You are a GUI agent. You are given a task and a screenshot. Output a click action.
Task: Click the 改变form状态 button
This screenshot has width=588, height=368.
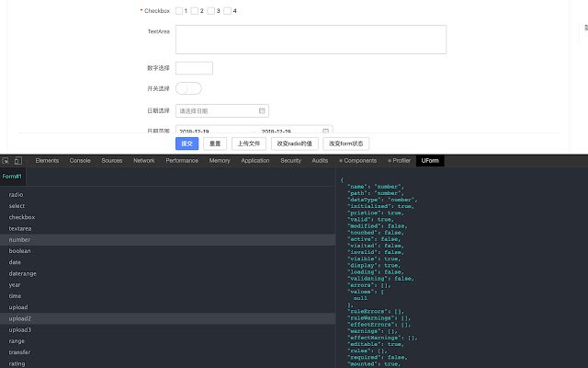pos(345,144)
